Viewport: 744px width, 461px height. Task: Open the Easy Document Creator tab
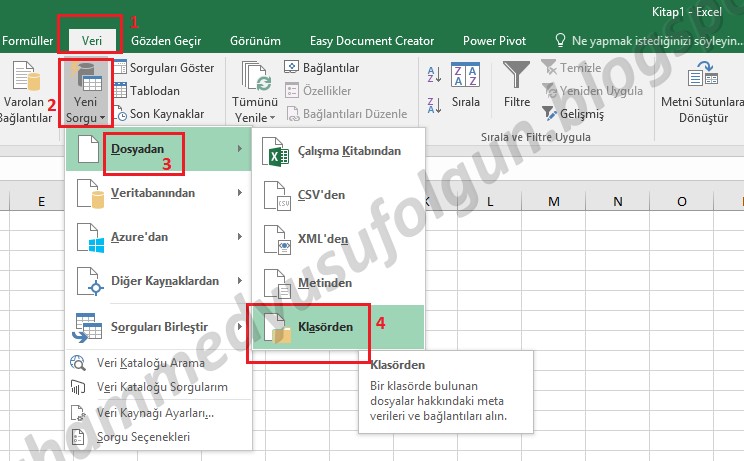click(372, 41)
